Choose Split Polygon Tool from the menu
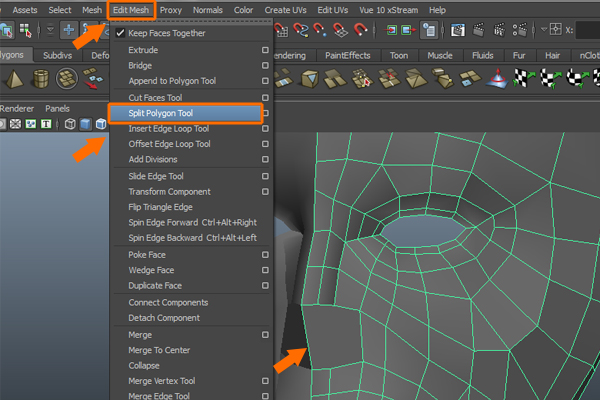This screenshot has width=600, height=400. click(x=160, y=113)
